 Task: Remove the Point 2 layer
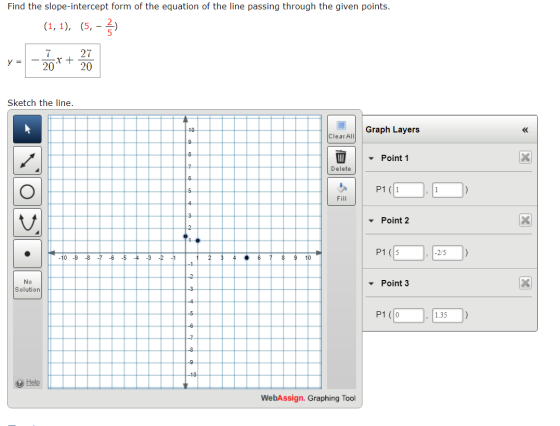525,220
